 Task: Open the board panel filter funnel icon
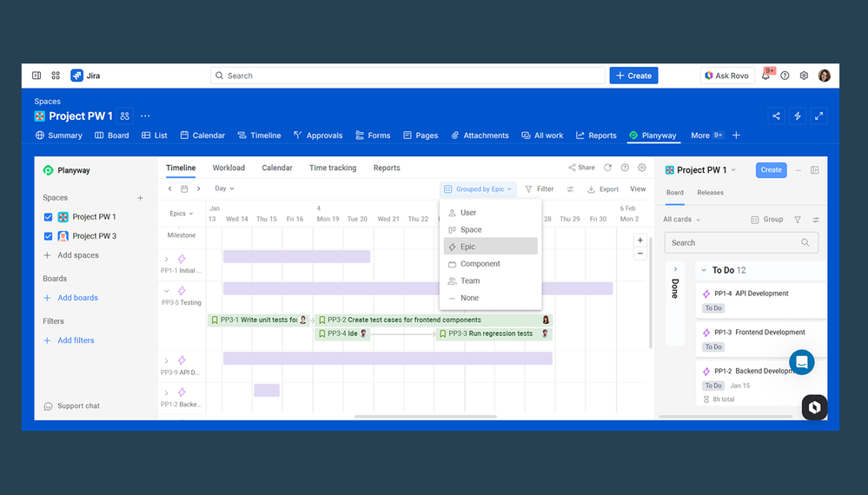pyautogui.click(x=798, y=220)
